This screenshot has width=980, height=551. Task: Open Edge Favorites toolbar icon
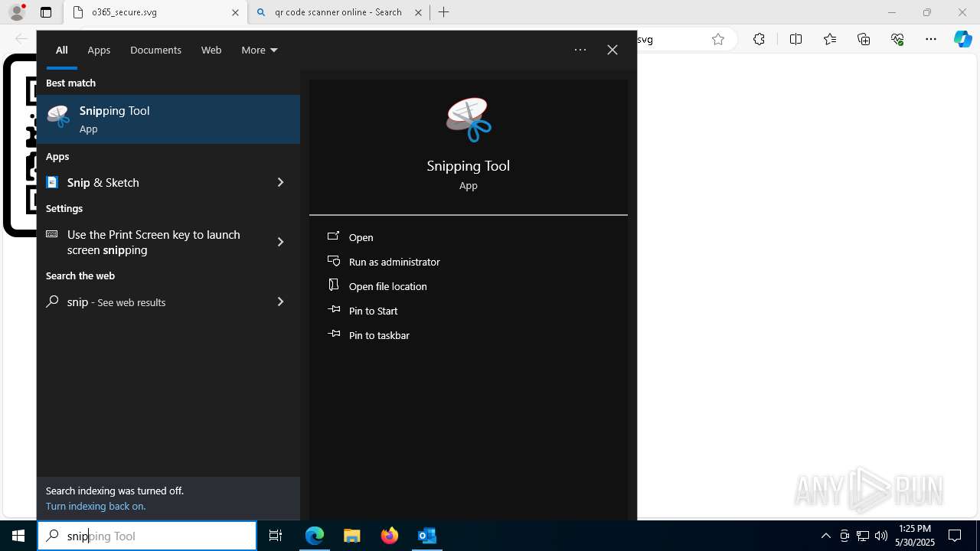830,39
